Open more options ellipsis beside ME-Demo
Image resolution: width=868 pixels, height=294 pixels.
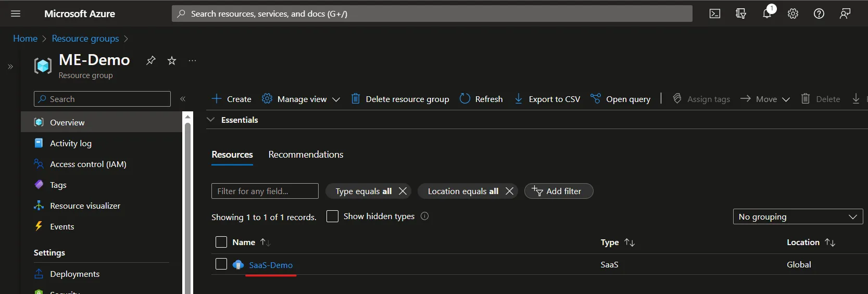192,61
